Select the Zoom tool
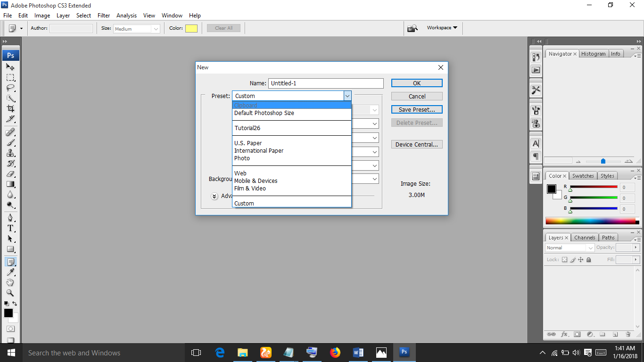644x362 pixels. pos(10,293)
